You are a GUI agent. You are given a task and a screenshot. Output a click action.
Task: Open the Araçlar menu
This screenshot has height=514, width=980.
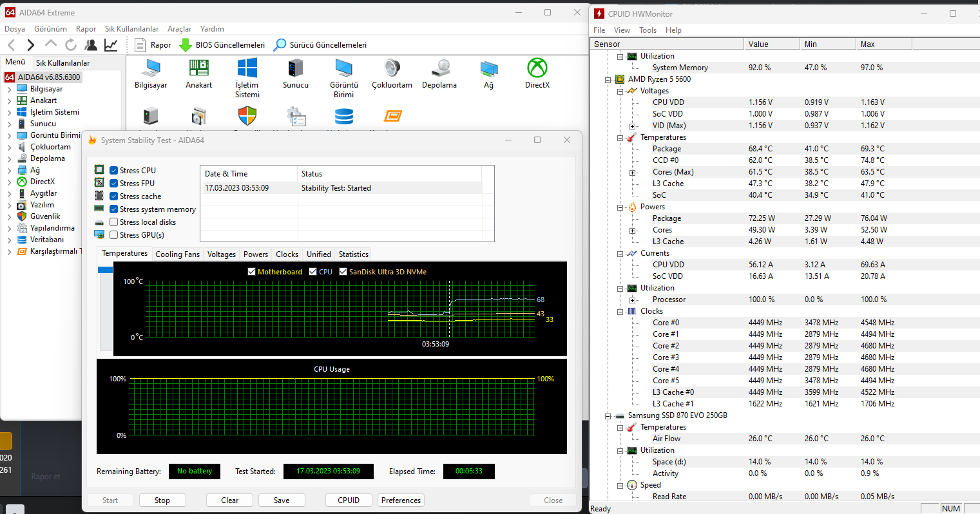click(180, 29)
